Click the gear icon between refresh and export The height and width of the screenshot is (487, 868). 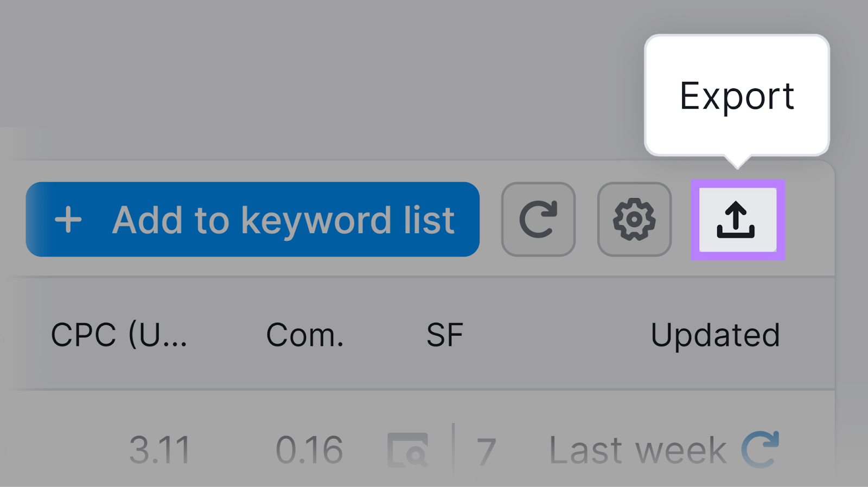coord(634,220)
